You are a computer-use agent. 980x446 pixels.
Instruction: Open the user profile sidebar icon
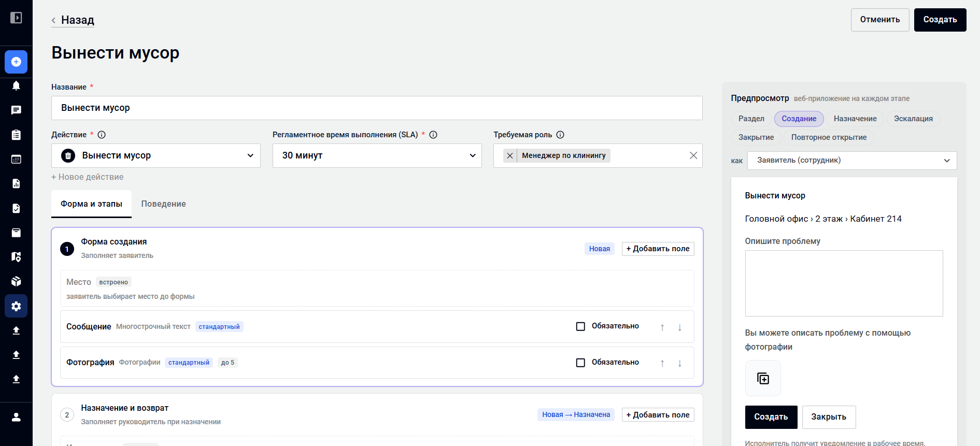tap(16, 417)
